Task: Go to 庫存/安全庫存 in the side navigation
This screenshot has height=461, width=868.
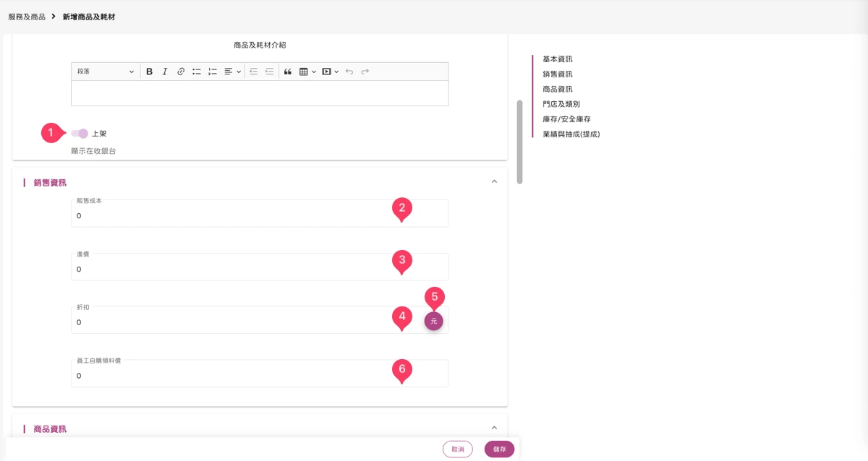Action: [x=567, y=119]
